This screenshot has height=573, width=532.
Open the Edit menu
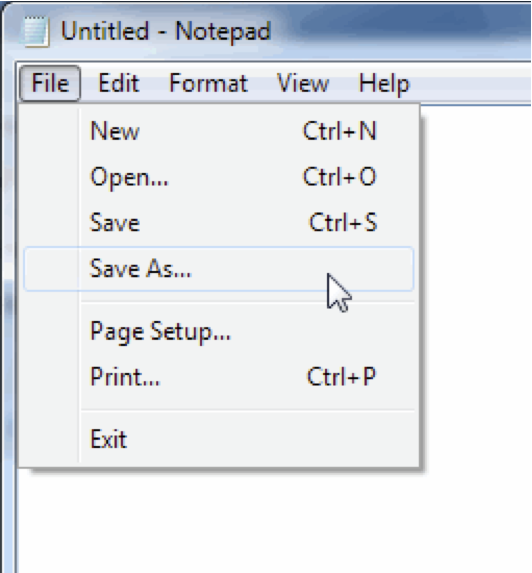pos(119,83)
